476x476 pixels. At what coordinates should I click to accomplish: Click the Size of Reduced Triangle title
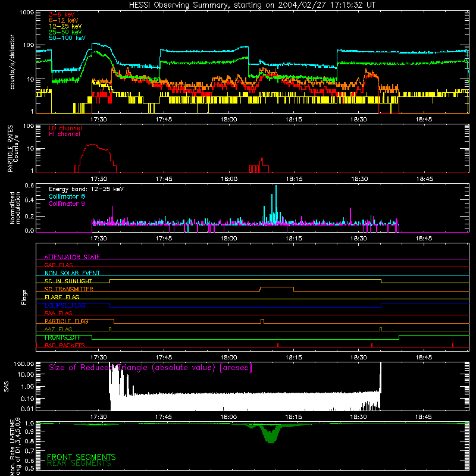pos(151,368)
